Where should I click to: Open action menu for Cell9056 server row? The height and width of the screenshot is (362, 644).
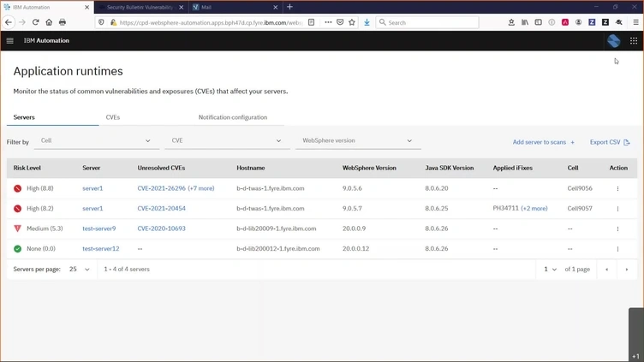pos(617,188)
